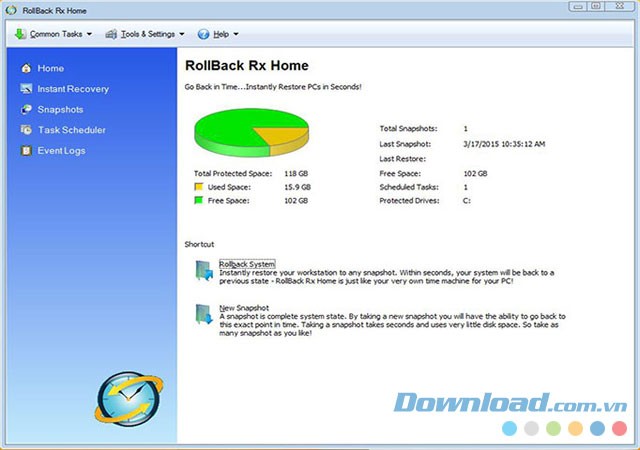Screen dimensions: 640x450
Task: Click the green Free Space legend swatch
Action: (199, 200)
